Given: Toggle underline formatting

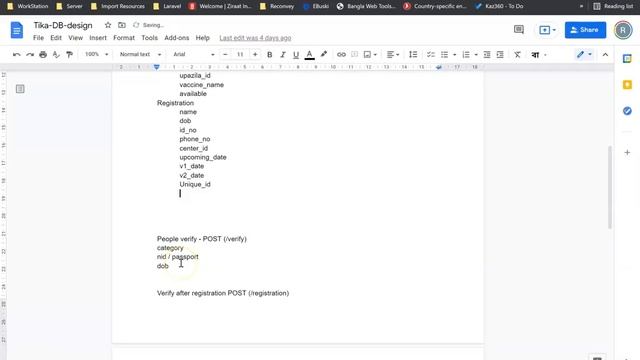Looking at the screenshot, I should tap(296, 55).
